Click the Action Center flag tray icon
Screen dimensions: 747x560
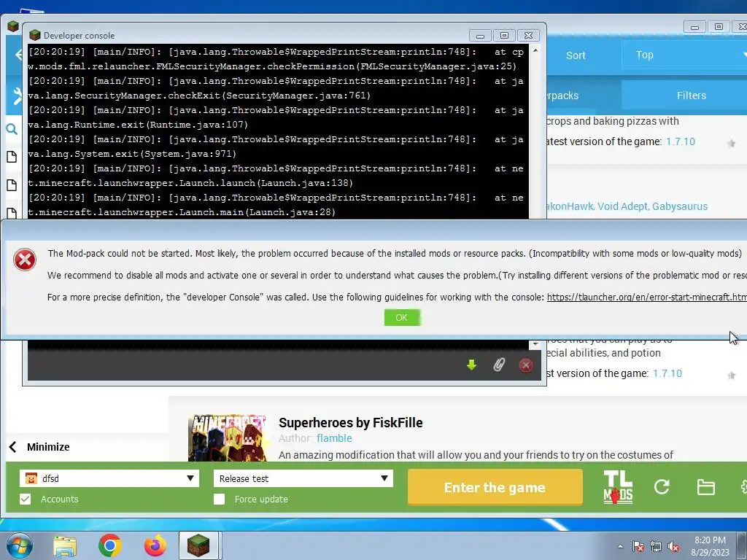tap(638, 546)
